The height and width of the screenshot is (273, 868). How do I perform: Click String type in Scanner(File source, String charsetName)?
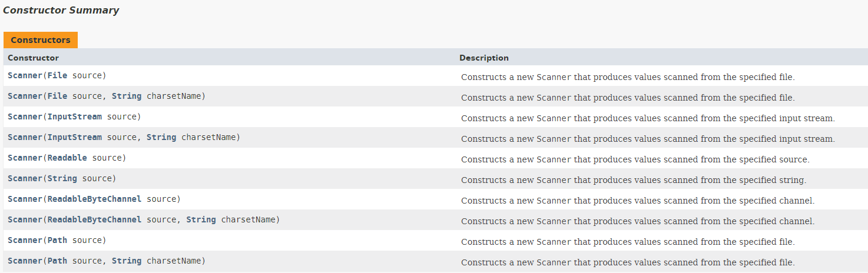click(x=127, y=96)
